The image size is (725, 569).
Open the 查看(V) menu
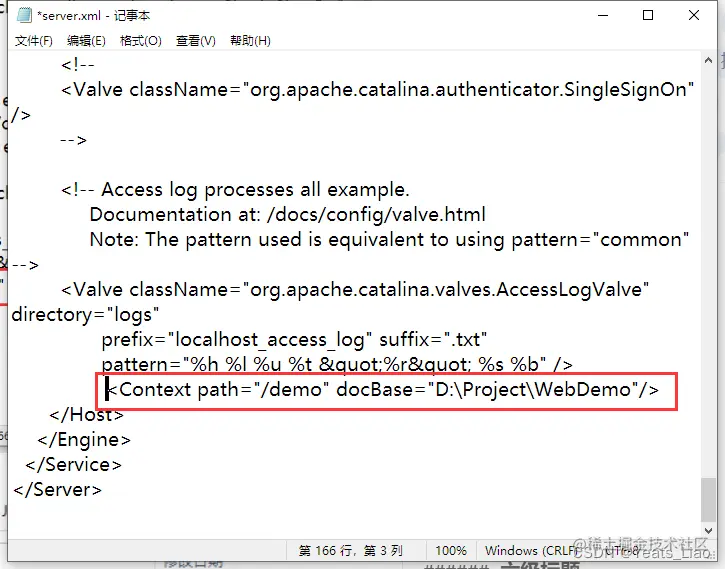[196, 41]
